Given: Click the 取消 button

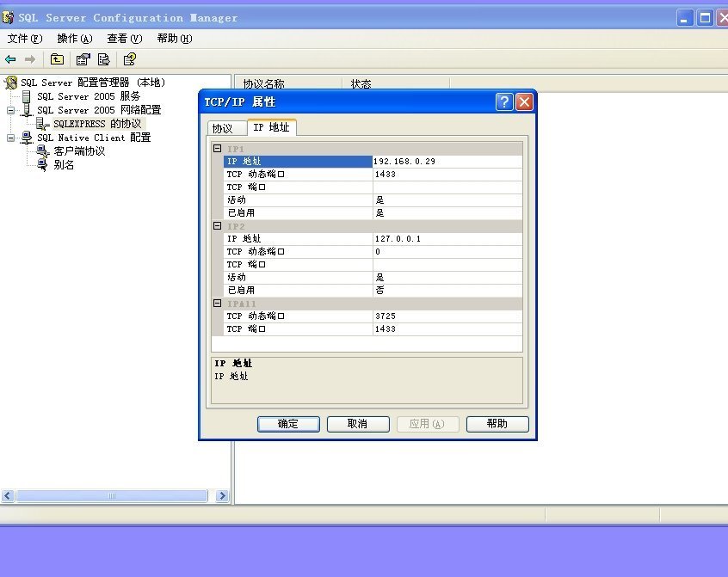Looking at the screenshot, I should 357,424.
